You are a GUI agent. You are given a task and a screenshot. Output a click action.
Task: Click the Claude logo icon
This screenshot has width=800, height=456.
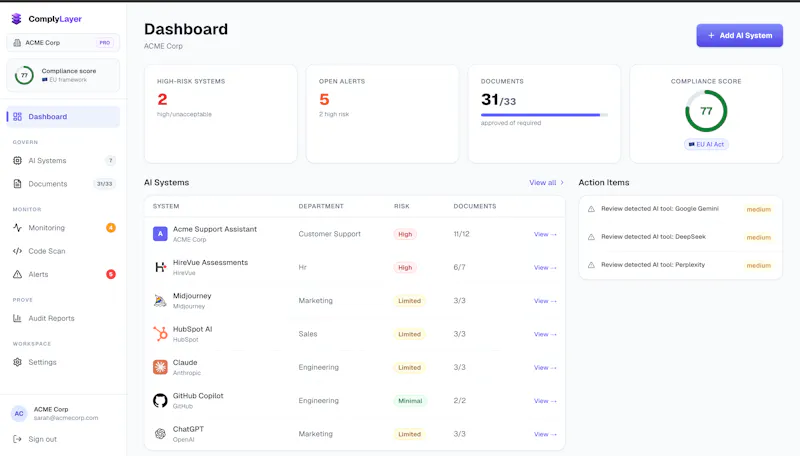click(160, 367)
